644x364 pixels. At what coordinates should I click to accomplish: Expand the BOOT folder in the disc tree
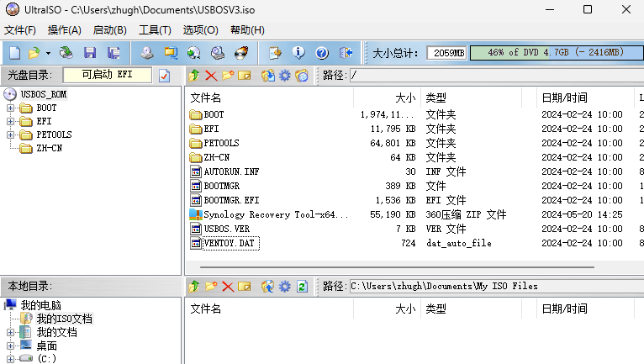coord(10,108)
